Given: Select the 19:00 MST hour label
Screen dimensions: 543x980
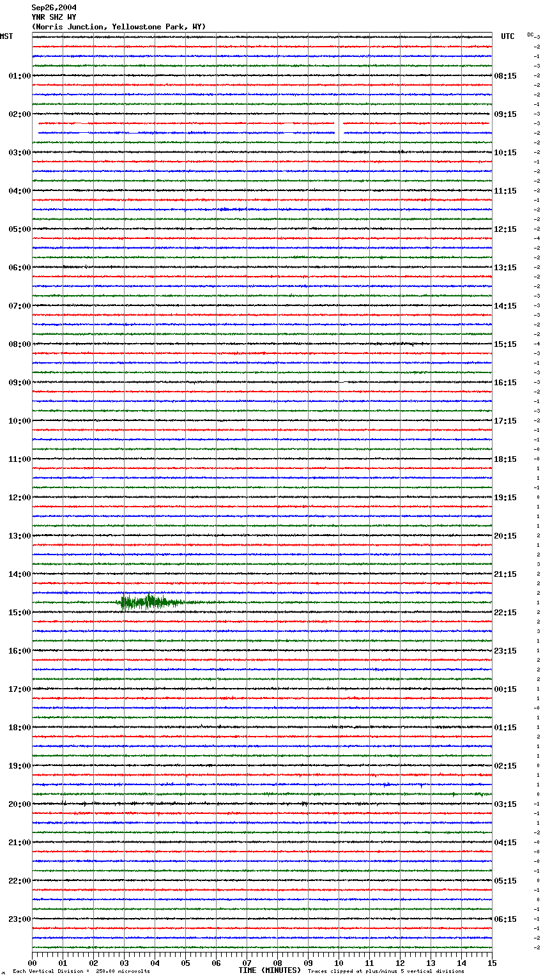Looking at the screenshot, I should coord(20,766).
